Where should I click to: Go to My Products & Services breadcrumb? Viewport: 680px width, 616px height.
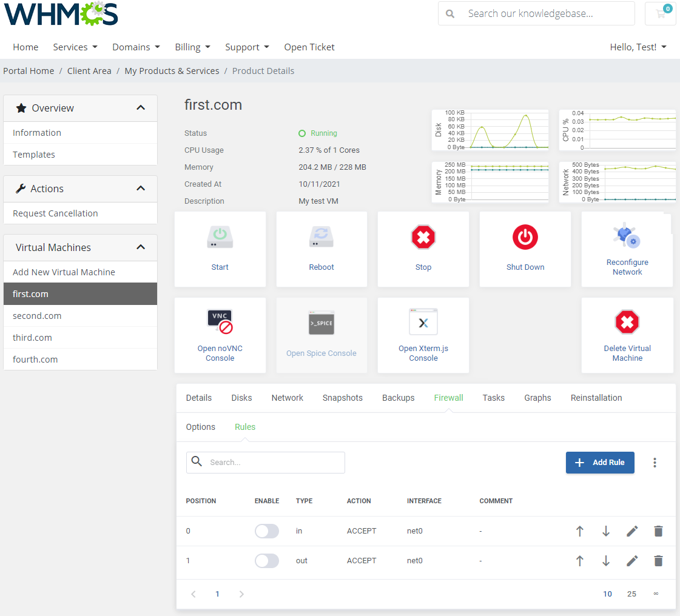[x=172, y=71]
